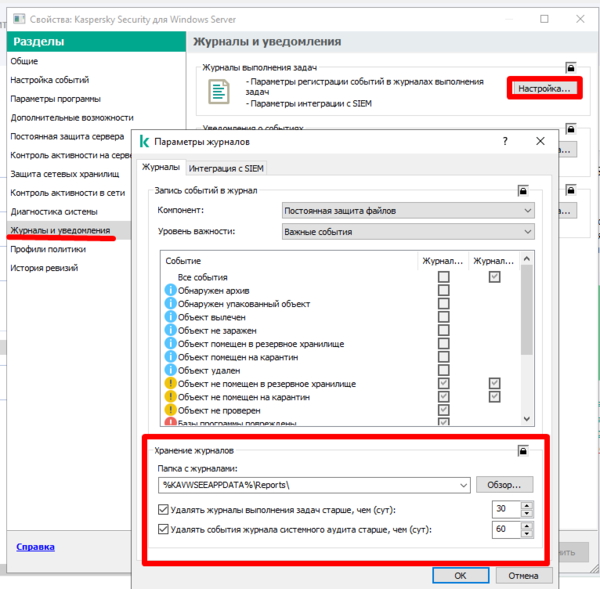Click the task logs days field showing 30

[x=506, y=509]
